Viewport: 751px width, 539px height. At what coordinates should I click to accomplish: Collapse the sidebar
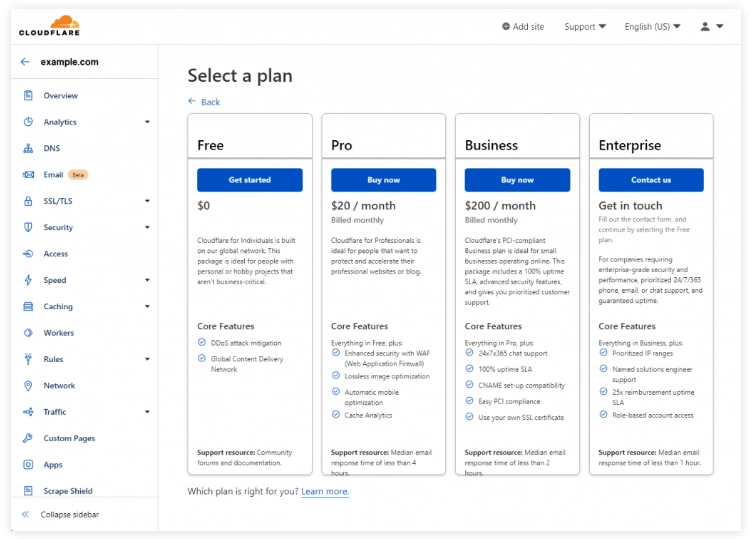point(60,514)
